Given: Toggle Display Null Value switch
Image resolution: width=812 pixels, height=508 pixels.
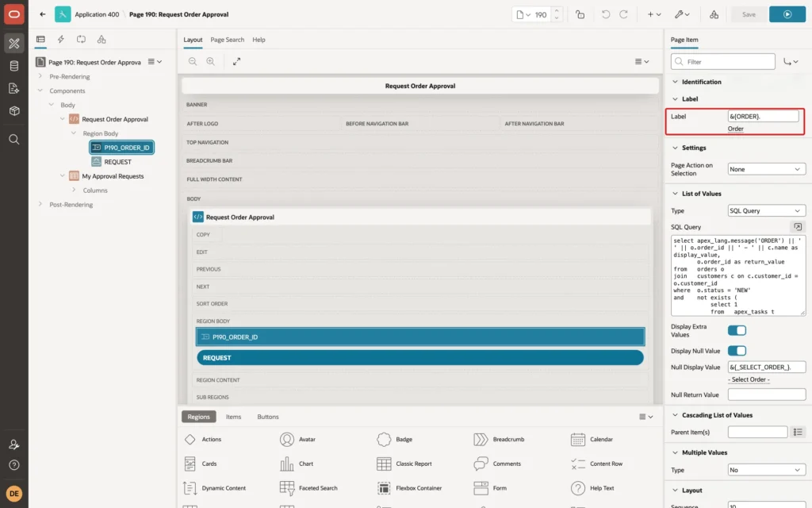Looking at the screenshot, I should [x=737, y=351].
